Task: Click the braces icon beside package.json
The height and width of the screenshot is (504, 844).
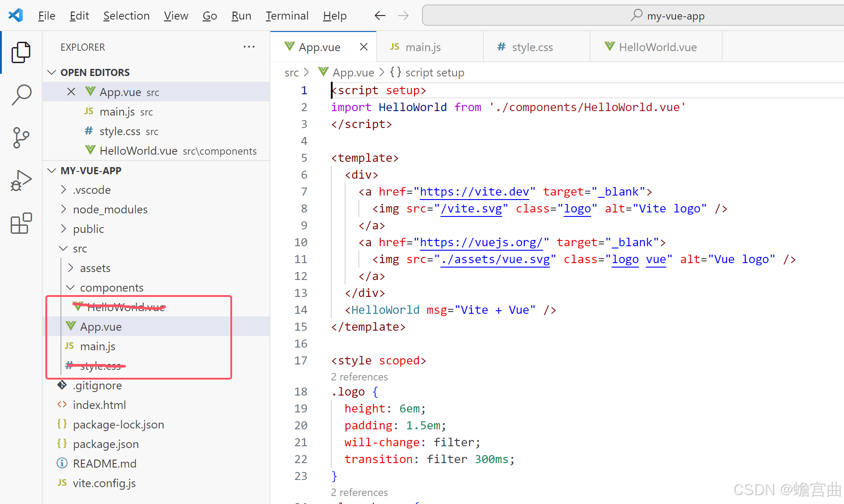Action: pos(62,444)
